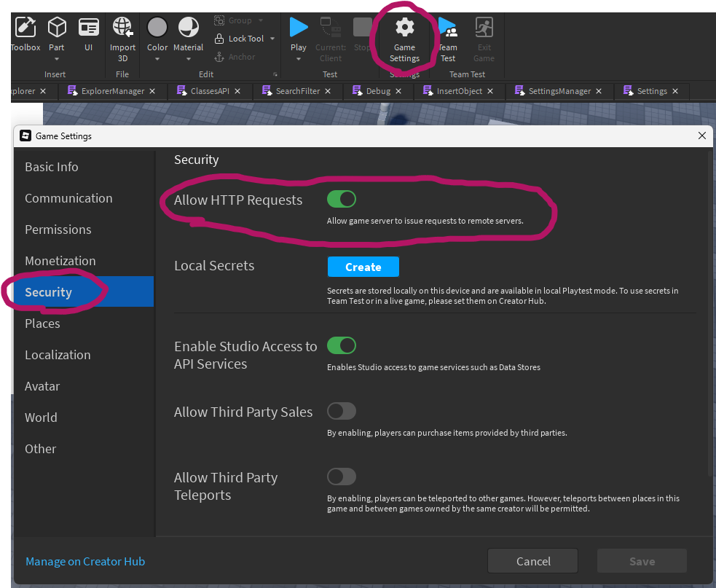The height and width of the screenshot is (588, 716).
Task: Click the Stop button
Action: click(363, 27)
